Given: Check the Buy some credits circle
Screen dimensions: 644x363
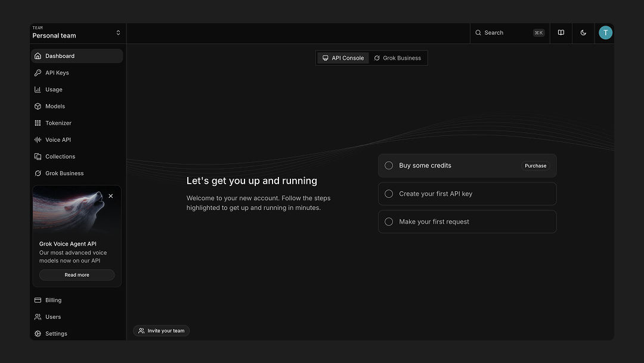Looking at the screenshot, I should point(389,166).
